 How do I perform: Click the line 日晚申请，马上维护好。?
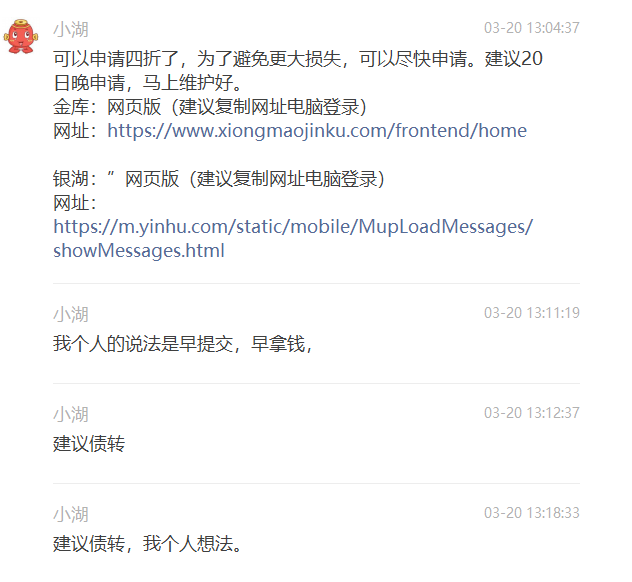click(148, 83)
